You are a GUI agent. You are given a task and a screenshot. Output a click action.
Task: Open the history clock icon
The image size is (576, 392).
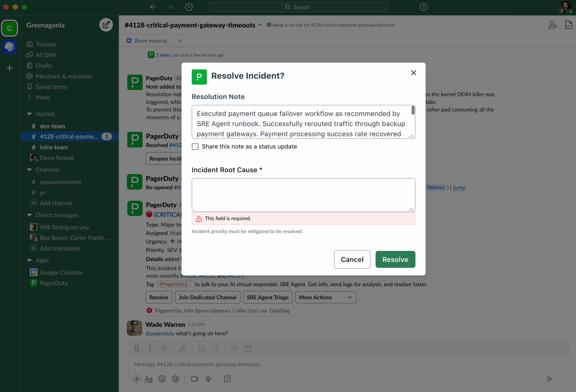[189, 7]
